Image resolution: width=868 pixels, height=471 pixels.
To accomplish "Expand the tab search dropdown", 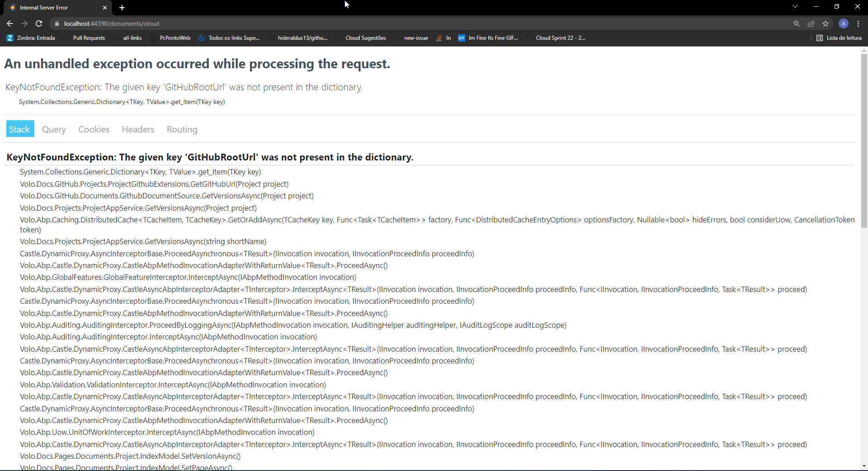I will [x=795, y=6].
